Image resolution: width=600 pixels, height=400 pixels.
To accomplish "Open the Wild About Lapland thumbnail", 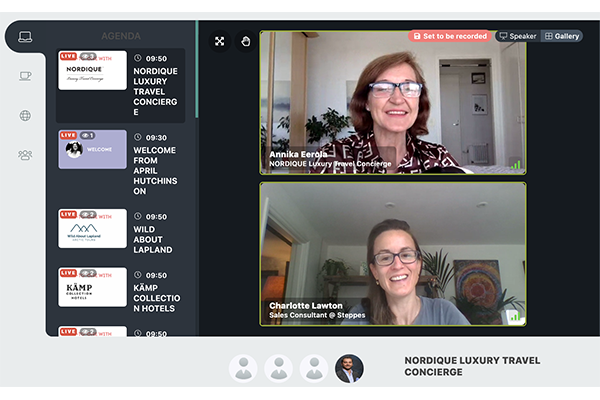I will point(92,229).
